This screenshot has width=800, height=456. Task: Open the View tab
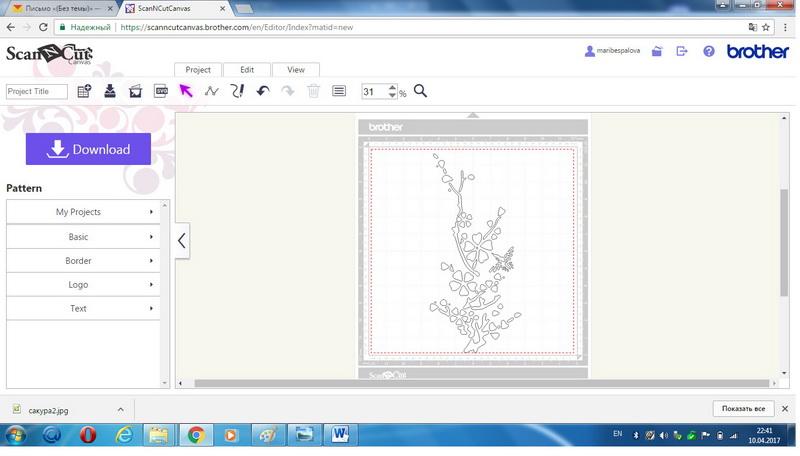tap(296, 69)
